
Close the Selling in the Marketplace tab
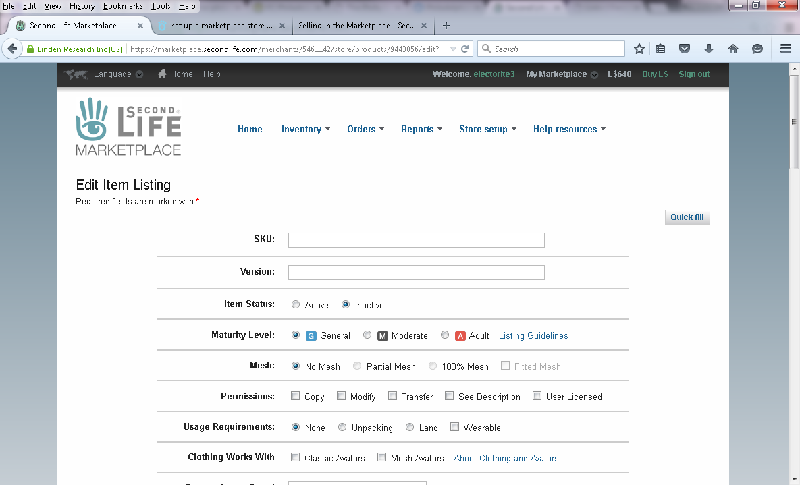click(423, 25)
